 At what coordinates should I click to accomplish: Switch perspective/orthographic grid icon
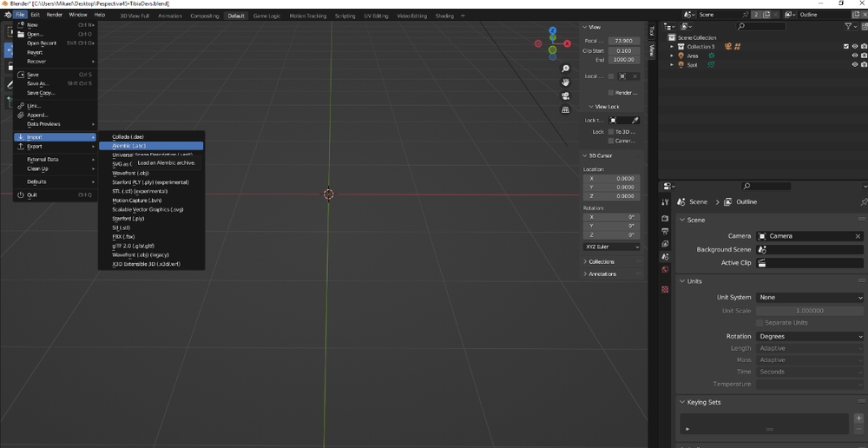pos(565,110)
